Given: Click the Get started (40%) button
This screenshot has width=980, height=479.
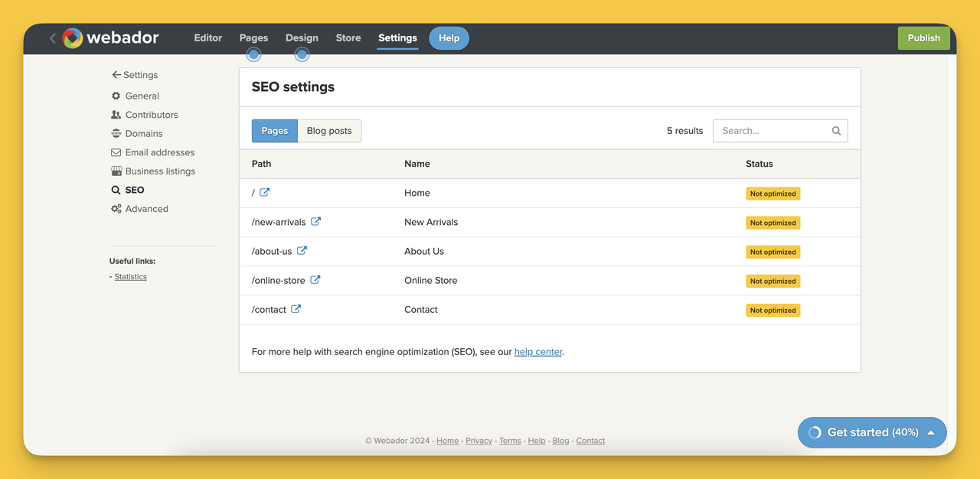Looking at the screenshot, I should click(872, 432).
